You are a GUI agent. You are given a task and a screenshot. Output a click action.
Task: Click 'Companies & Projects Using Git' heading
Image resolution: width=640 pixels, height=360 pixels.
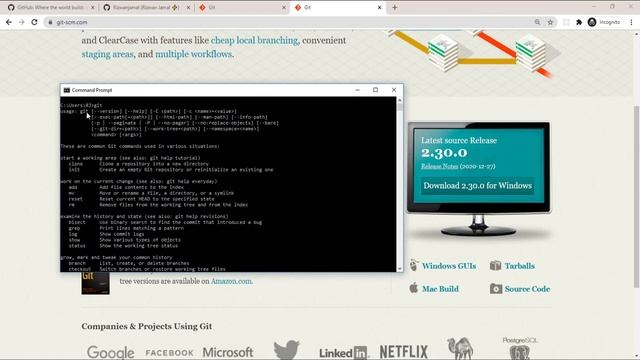[x=147, y=326]
